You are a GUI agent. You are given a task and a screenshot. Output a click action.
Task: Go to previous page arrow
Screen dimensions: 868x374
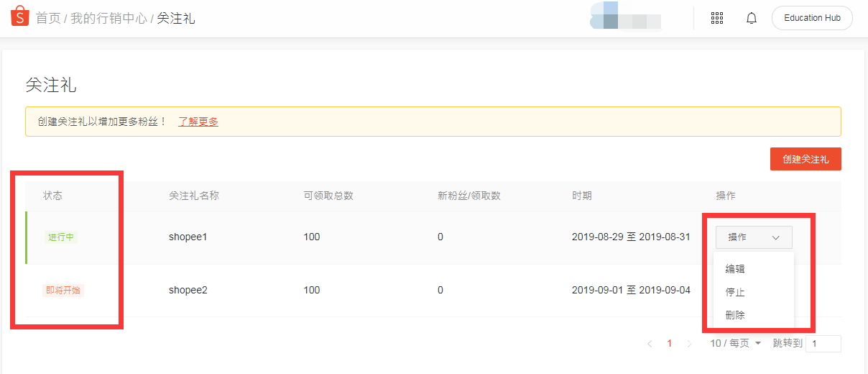(650, 344)
